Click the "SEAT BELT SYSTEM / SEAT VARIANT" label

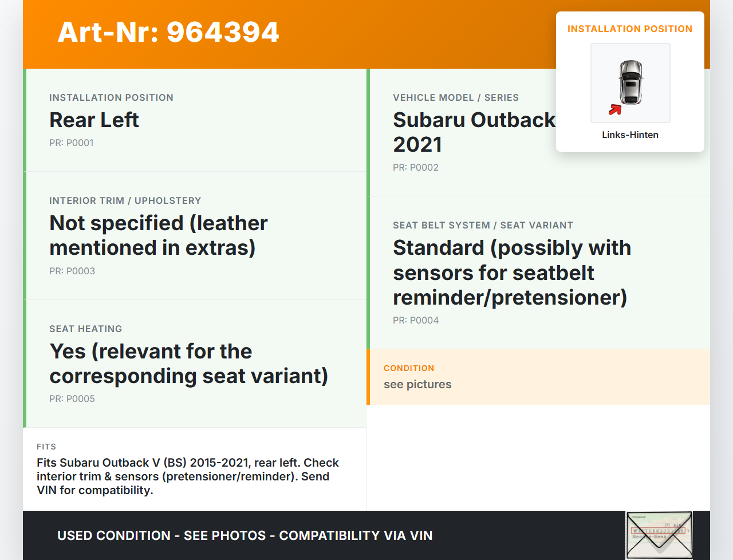point(483,225)
